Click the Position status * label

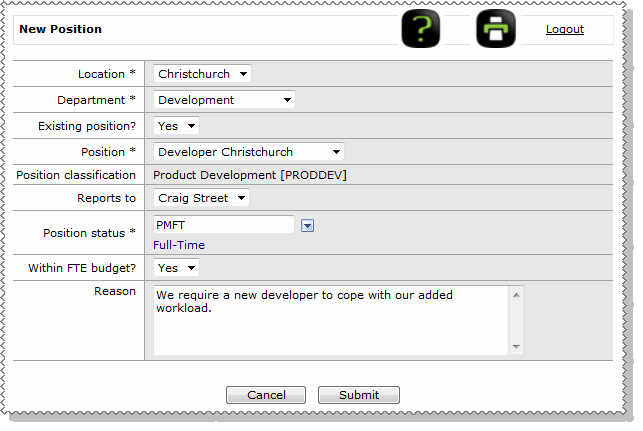pyautogui.click(x=89, y=233)
